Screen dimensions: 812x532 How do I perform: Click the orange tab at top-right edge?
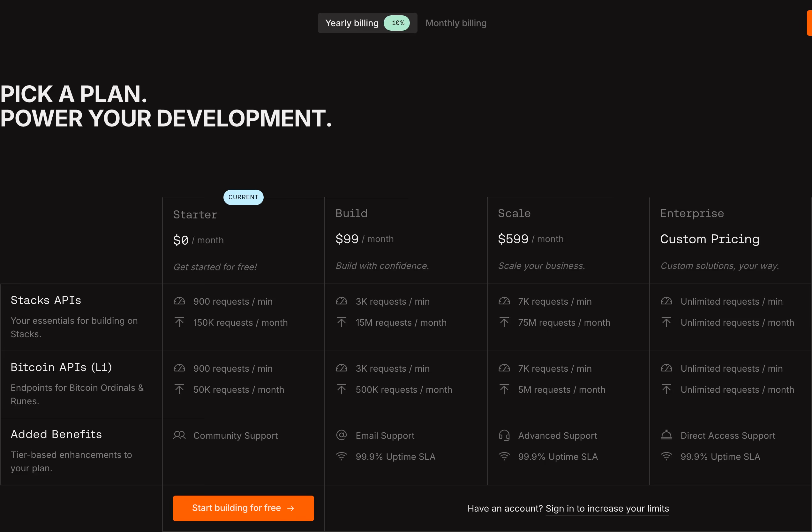(809, 23)
